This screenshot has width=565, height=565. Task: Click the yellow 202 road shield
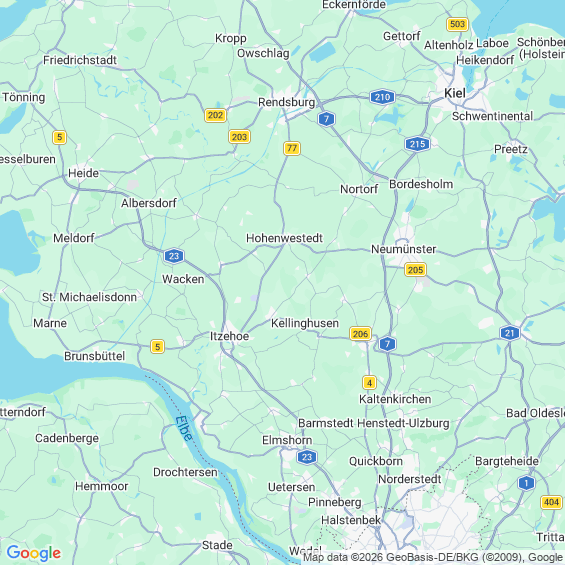pos(215,115)
